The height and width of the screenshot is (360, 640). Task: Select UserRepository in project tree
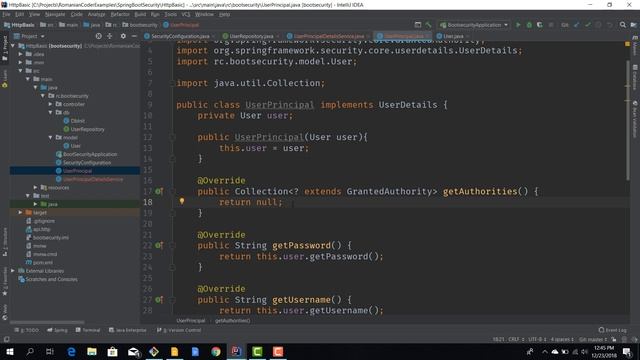[87, 129]
